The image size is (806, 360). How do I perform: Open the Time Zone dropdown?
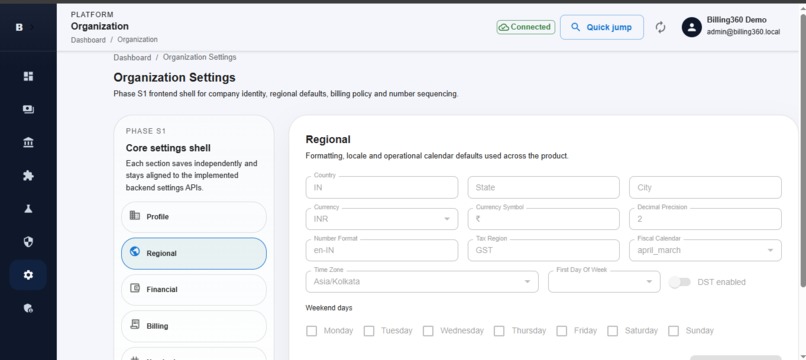click(x=422, y=282)
